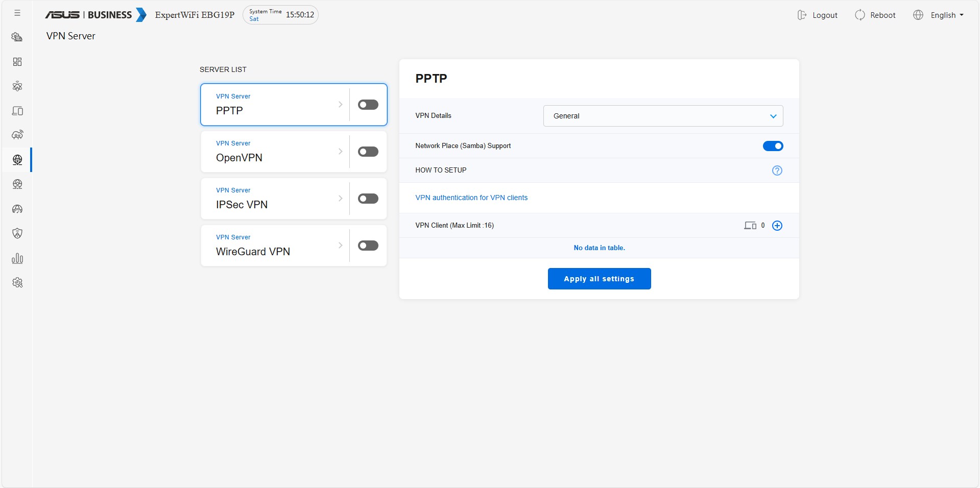Screen dimensions: 980x488
Task: Click the devices icon in the sidebar
Action: pyautogui.click(x=17, y=111)
